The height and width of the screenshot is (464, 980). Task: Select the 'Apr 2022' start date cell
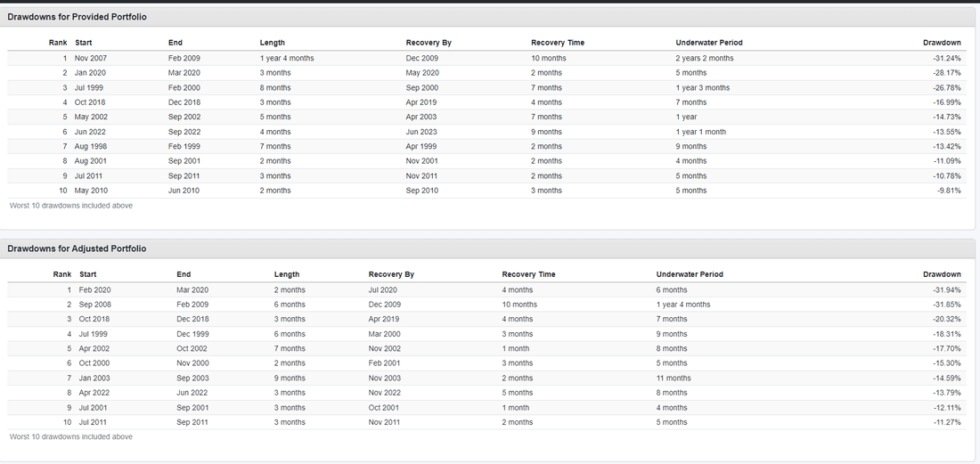[x=94, y=393]
